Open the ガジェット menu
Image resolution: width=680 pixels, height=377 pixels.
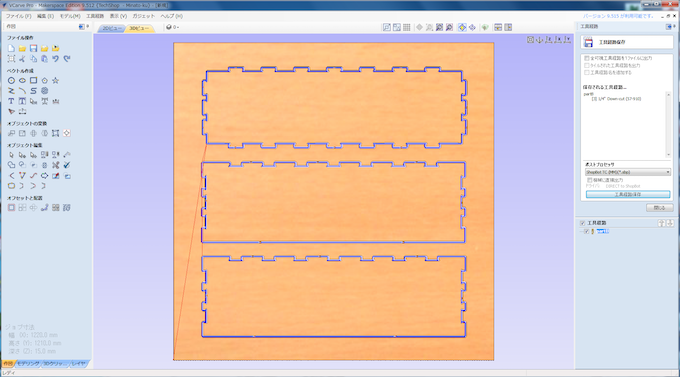[143, 16]
